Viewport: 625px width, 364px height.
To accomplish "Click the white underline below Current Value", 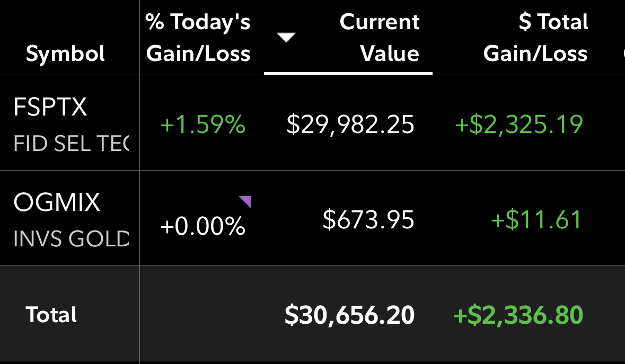I will [348, 73].
